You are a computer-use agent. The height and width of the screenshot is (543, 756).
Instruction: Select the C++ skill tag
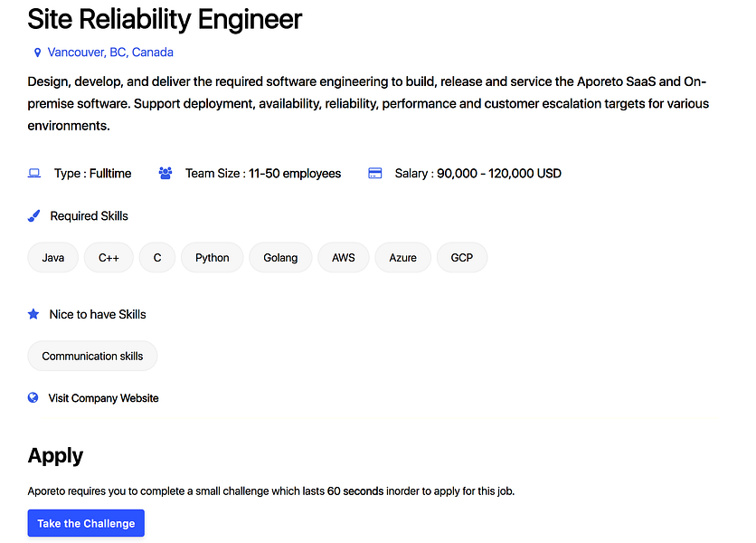tap(109, 258)
